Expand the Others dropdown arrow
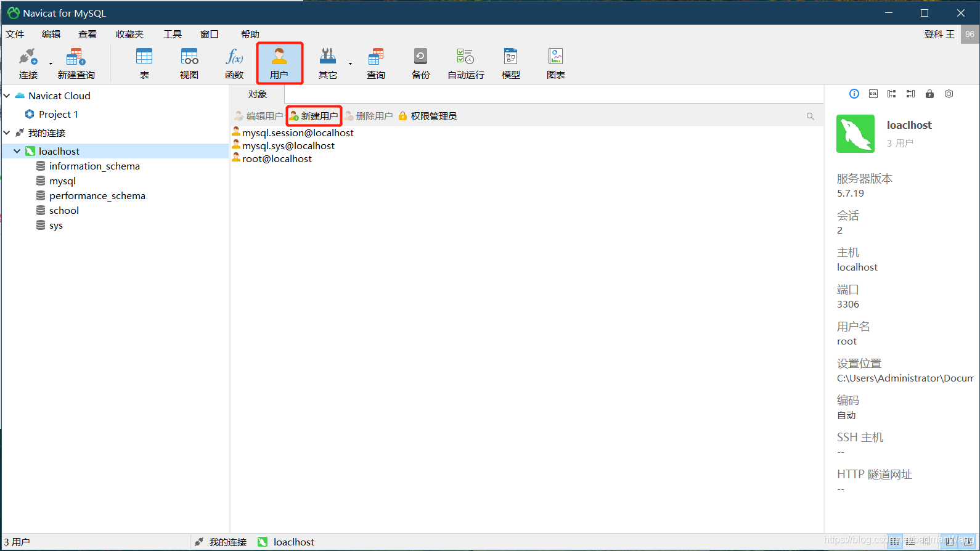The width and height of the screenshot is (980, 551). coord(350,63)
